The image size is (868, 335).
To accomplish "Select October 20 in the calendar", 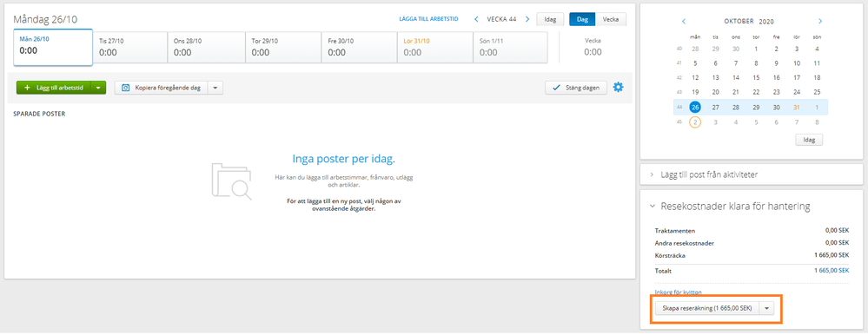I will click(x=716, y=92).
